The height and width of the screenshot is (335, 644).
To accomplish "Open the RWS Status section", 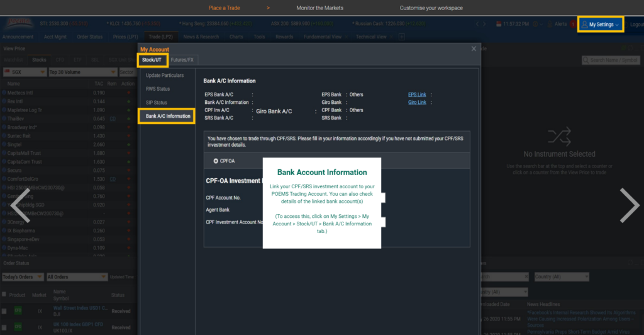I will [x=158, y=89].
